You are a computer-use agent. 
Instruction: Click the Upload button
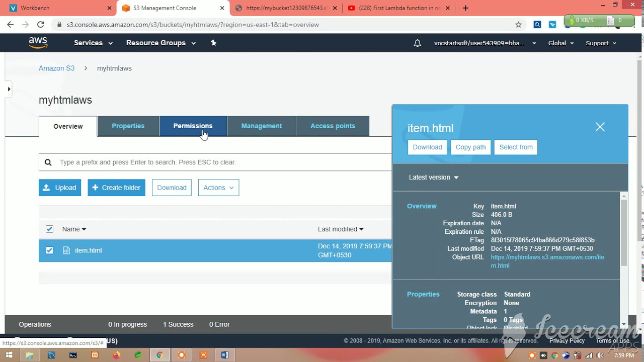[x=60, y=188]
